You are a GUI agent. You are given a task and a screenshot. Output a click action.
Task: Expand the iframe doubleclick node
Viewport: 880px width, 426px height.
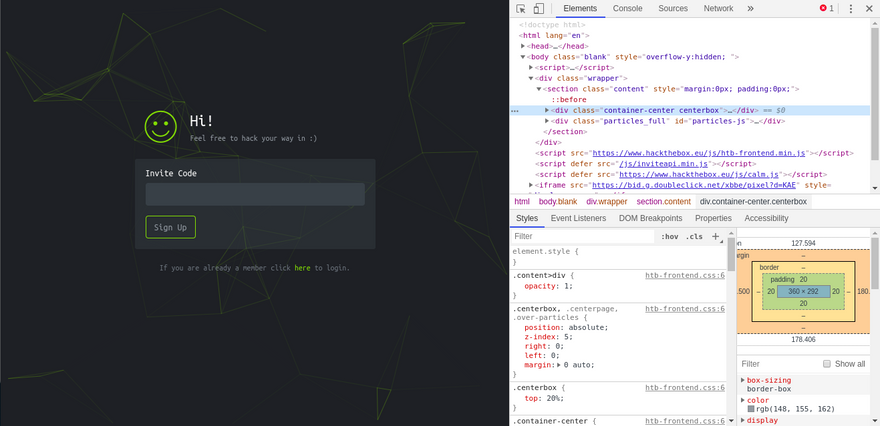click(x=531, y=185)
